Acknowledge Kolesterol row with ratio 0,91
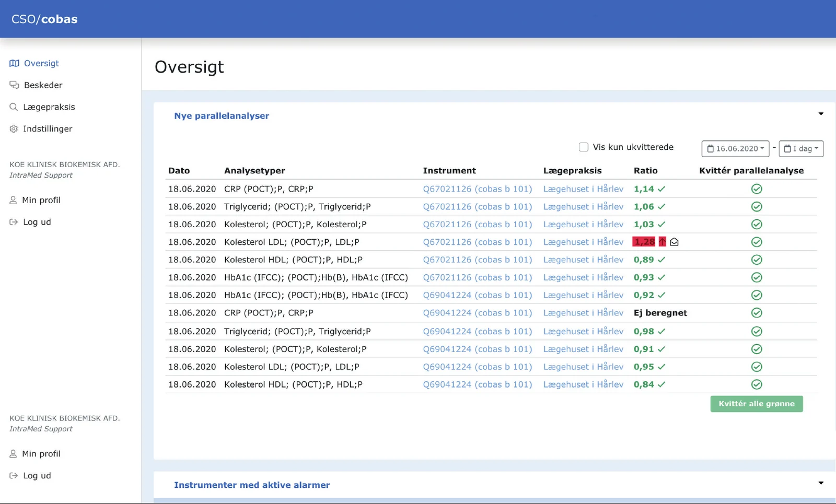Screen dimensions: 836x504 coord(756,349)
